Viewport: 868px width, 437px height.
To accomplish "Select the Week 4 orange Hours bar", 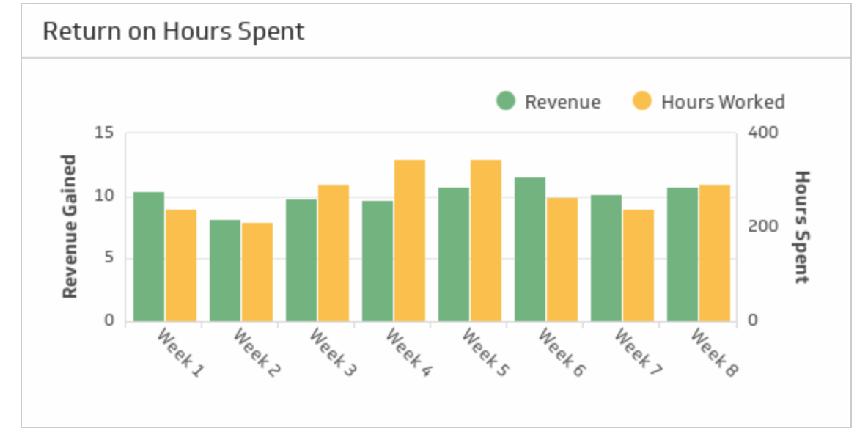I will [410, 240].
